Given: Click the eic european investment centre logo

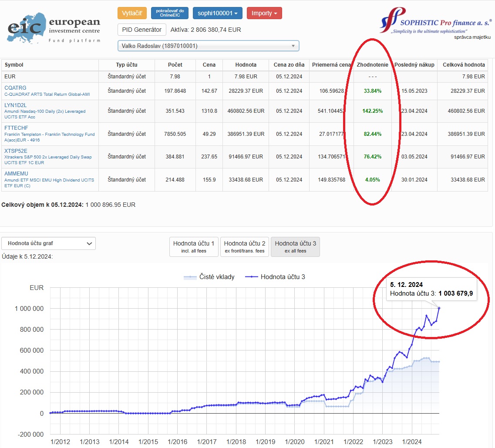Looking at the screenshot, I should 54,28.
